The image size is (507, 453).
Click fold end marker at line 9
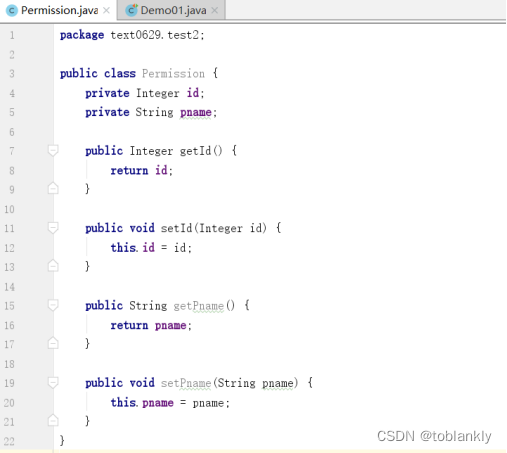coord(53,188)
